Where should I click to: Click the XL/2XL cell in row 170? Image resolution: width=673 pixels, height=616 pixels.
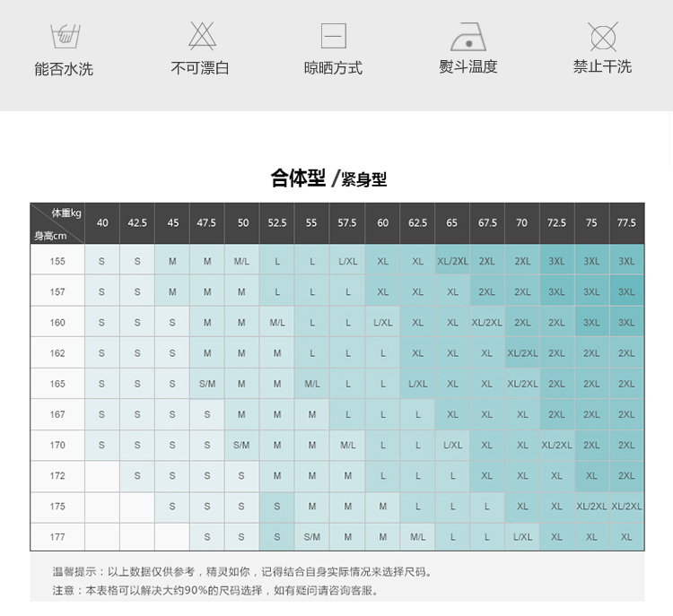556,445
